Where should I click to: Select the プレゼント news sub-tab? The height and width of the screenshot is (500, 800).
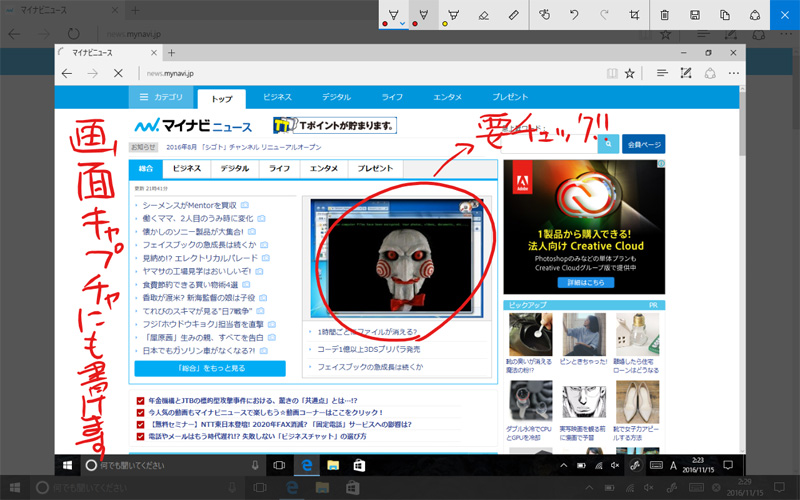(x=375, y=168)
